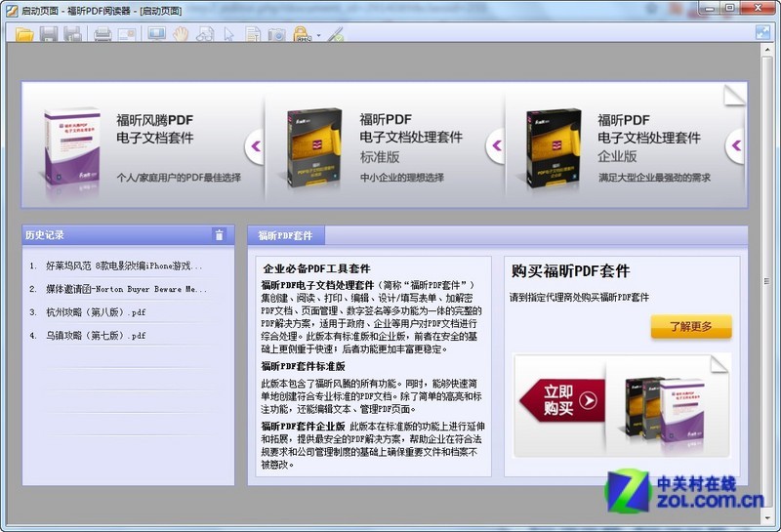Click purple arrow beside 企业版 package
The height and width of the screenshot is (532, 781).
[x=736, y=145]
